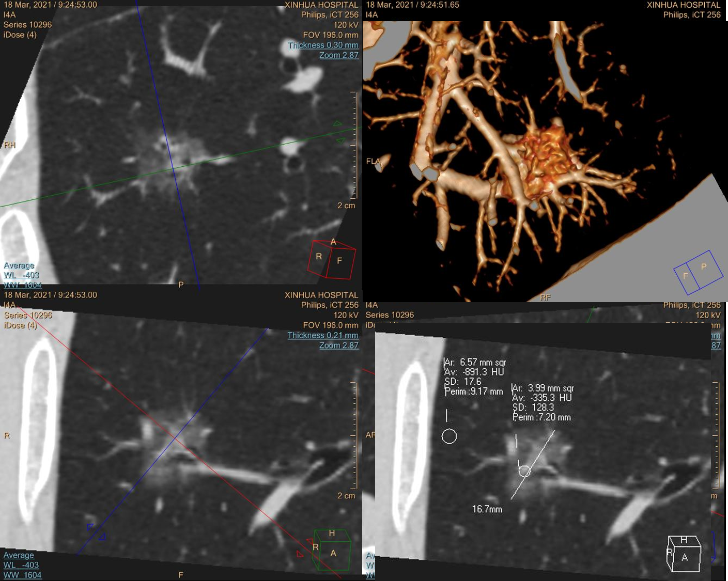Click the green orientation cube in coronal view

tap(332, 549)
